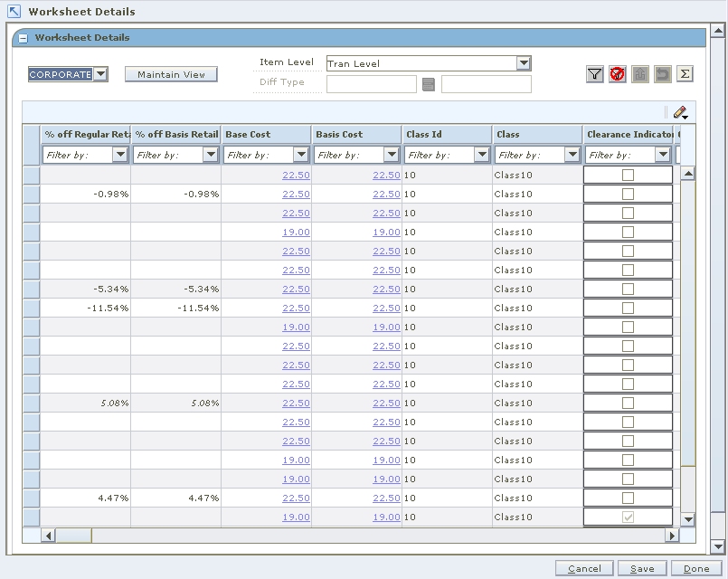Tick Clearance Indicator checkbox in 4.47% row
The width and height of the screenshot is (728, 579).
628,498
